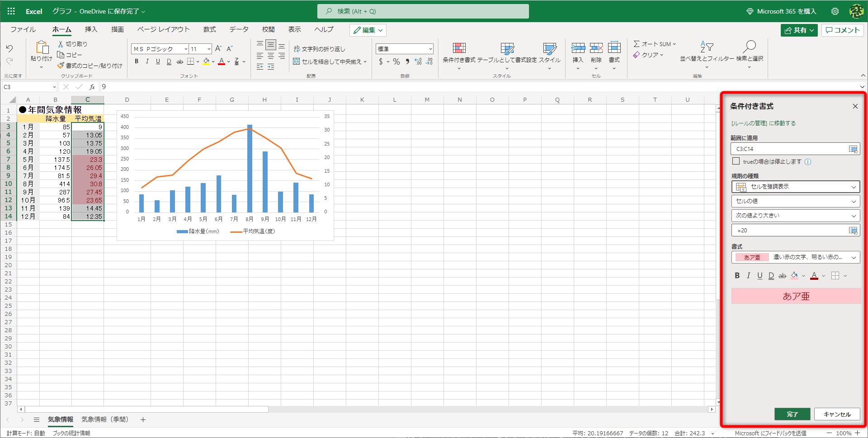Image resolution: width=868 pixels, height=438 pixels.
Task: Click the ribbon red font color button
Action: point(222,61)
